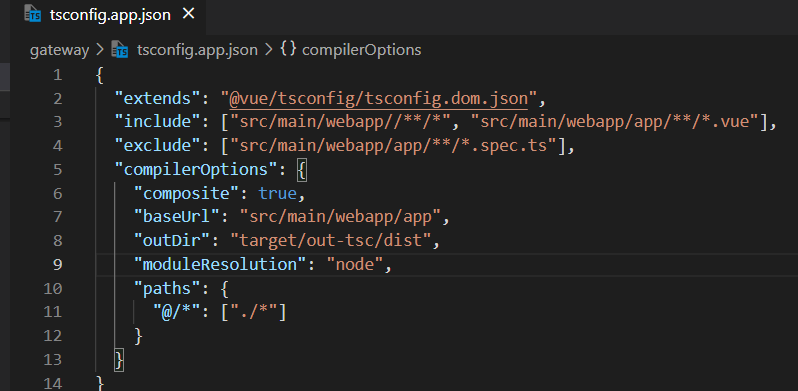Select the tsconfig.app.json editor tab
Viewport: 798px width, 391px height.
109,15
